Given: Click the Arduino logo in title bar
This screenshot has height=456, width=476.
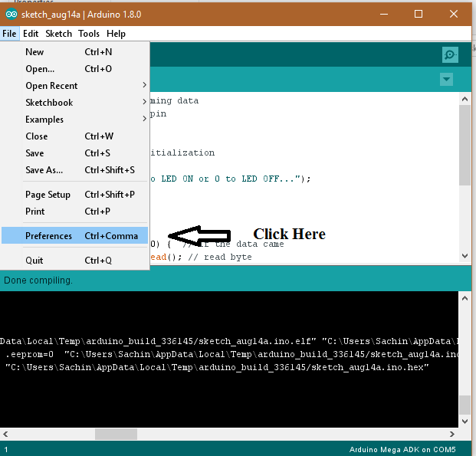Looking at the screenshot, I should 11,15.
